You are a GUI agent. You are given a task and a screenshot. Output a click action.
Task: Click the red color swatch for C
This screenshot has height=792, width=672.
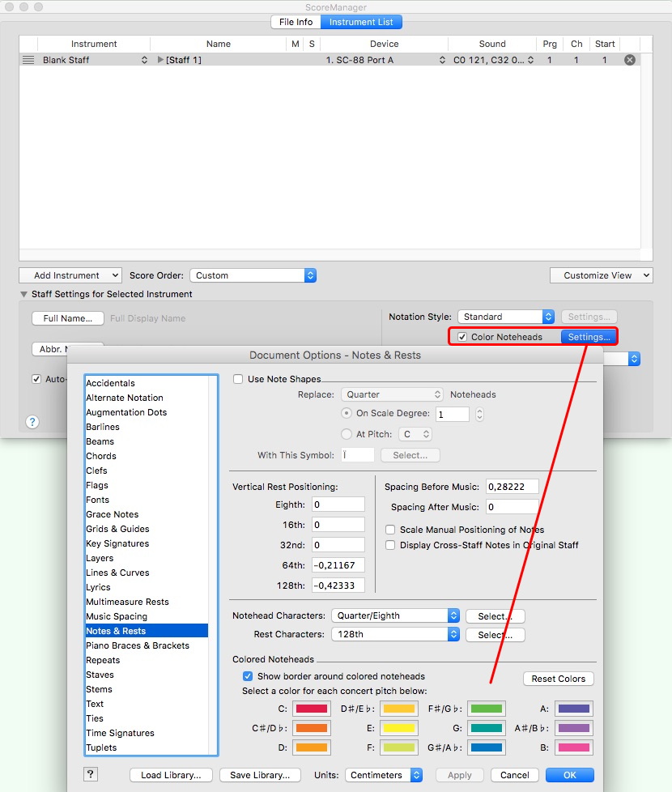[311, 709]
